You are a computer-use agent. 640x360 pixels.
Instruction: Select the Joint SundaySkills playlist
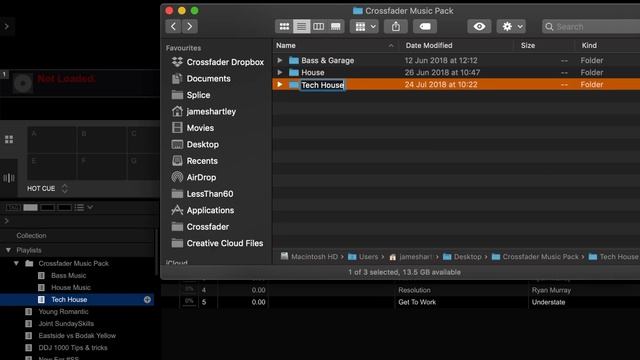pos(66,324)
